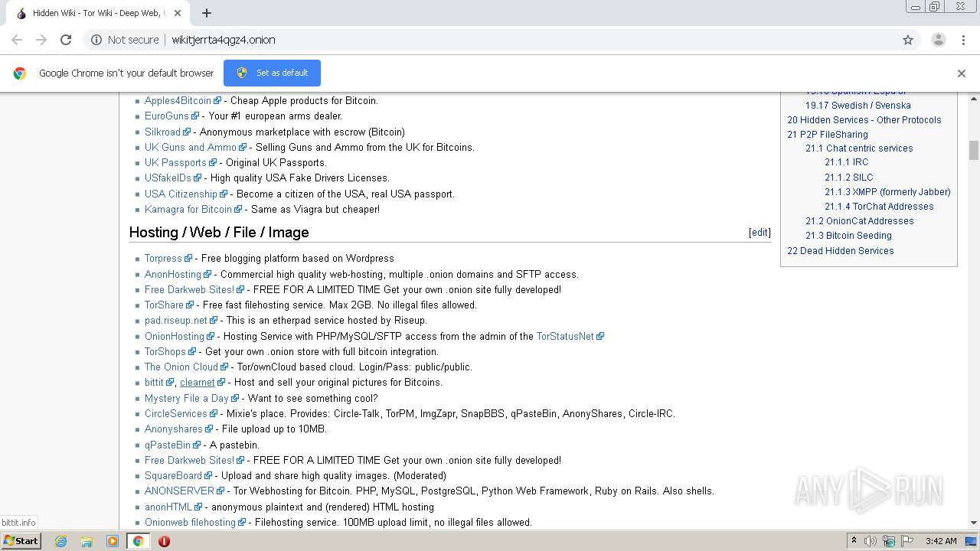Screen dimensions: 980x551
Task: Jump to 20 Hidden Services - Other Protocols
Action: (864, 119)
